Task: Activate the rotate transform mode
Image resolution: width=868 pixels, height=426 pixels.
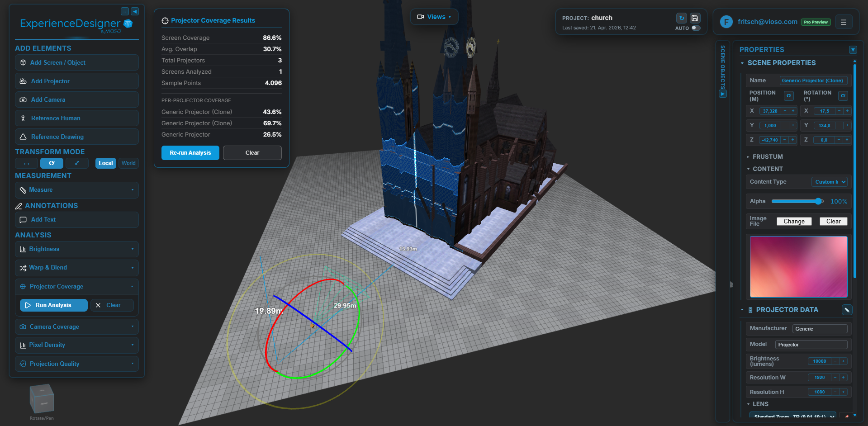Action: [x=52, y=163]
